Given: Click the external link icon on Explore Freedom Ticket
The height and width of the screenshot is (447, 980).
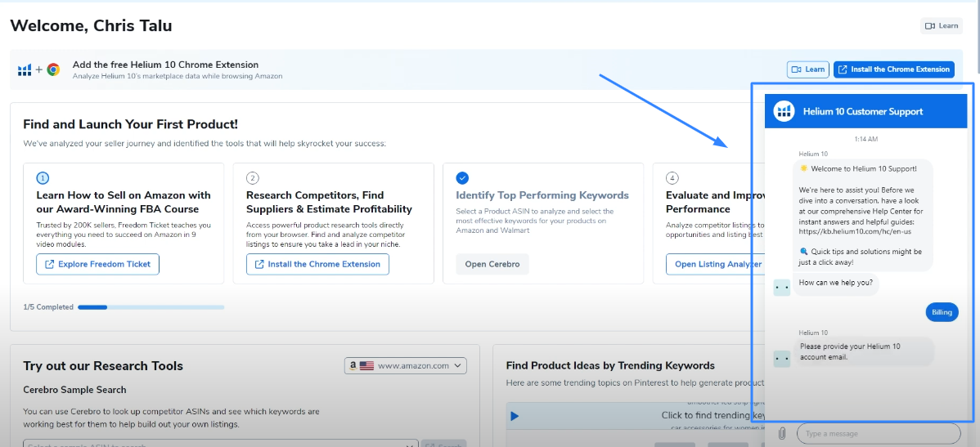Looking at the screenshot, I should pyautogui.click(x=49, y=264).
